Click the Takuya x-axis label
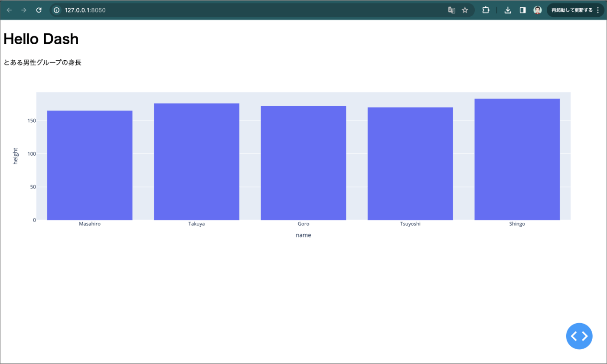Image resolution: width=607 pixels, height=364 pixels. click(196, 224)
